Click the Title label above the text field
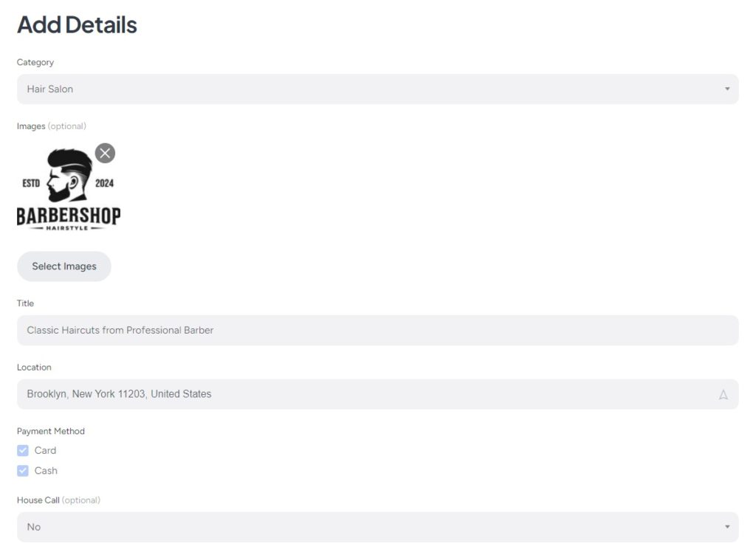This screenshot has height=555, width=756. pos(25,303)
